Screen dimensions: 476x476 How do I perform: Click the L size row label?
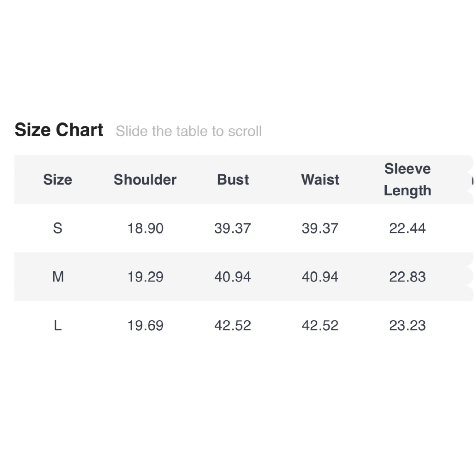[58, 325]
